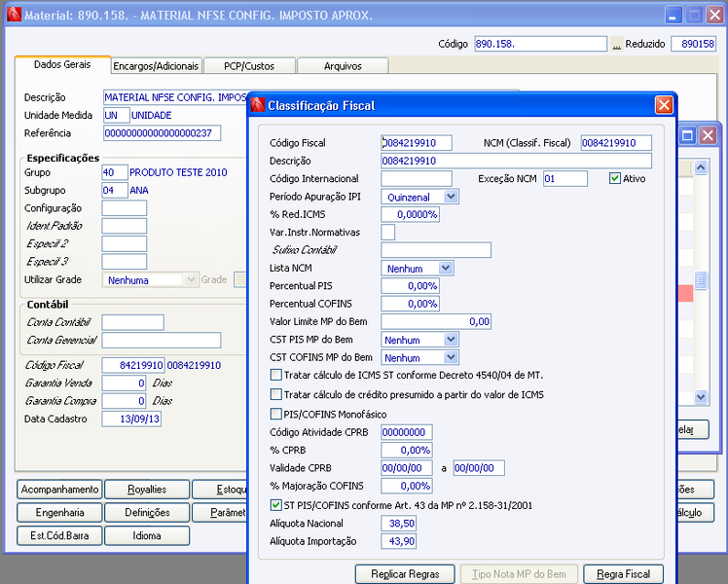728x584 pixels.
Task: Open Período Apuração IPI dropdown
Action: tap(451, 197)
